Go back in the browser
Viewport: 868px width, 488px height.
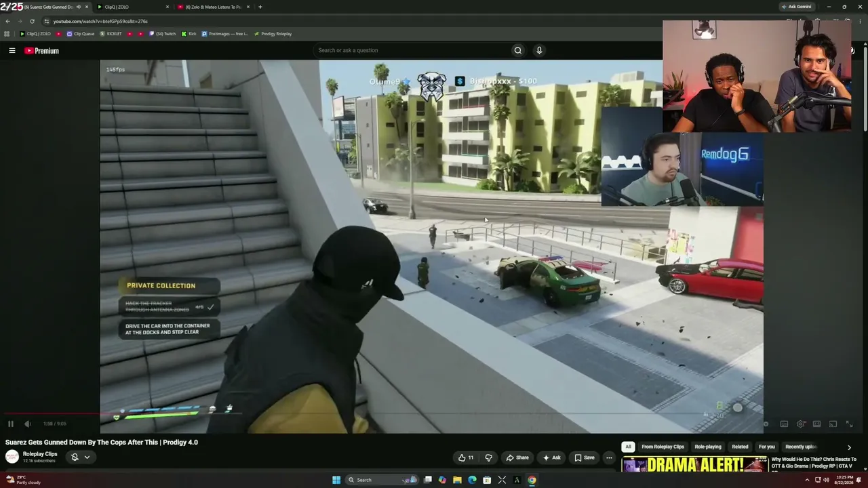point(7,21)
